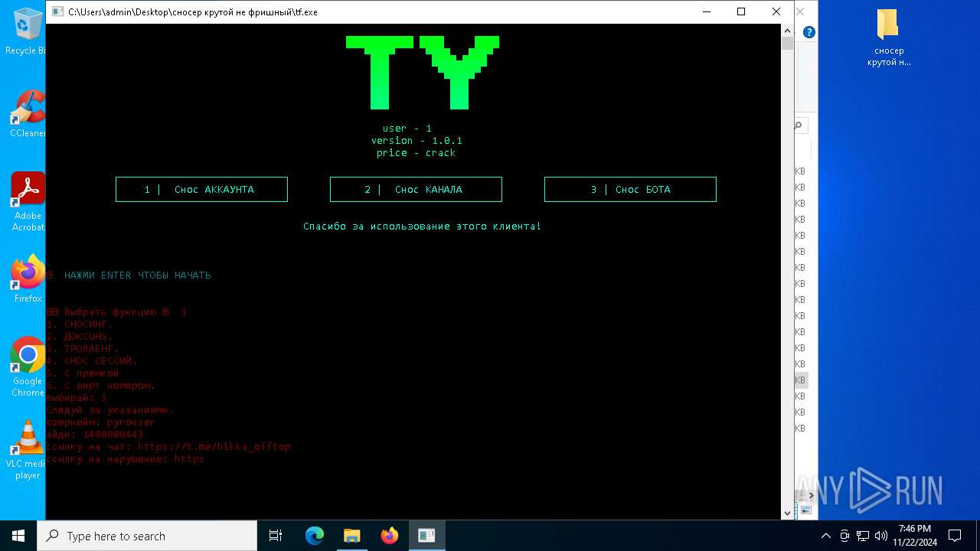The image size is (980, 551).
Task: Click the 'НАЖМИ ENTER ЧТОБЫ НАЧАТЬ' text
Action: click(x=138, y=275)
